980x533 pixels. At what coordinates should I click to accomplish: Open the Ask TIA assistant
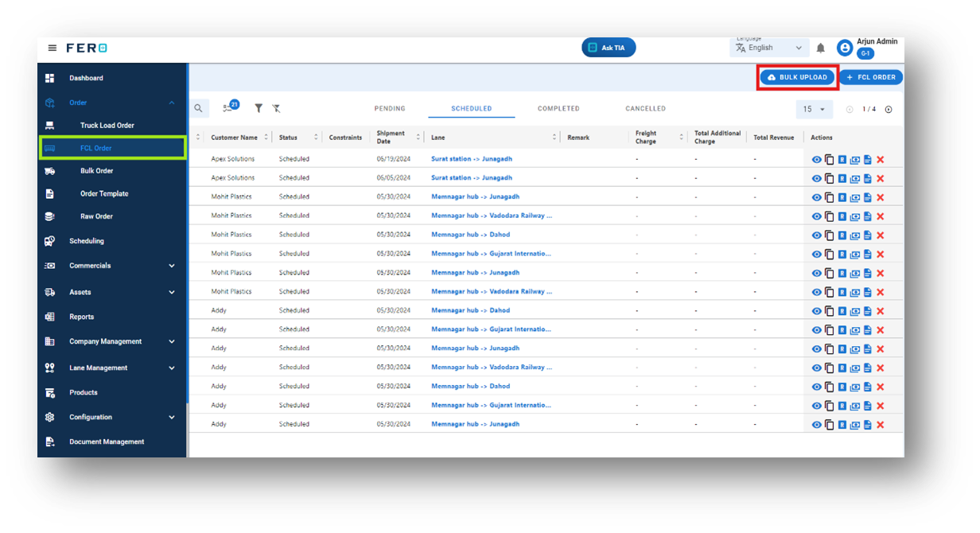(x=609, y=48)
